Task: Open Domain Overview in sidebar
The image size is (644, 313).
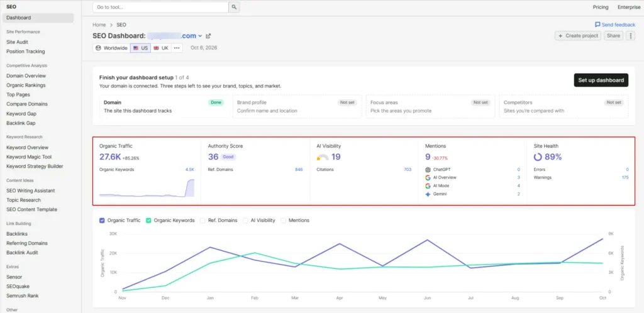Action: [26, 75]
